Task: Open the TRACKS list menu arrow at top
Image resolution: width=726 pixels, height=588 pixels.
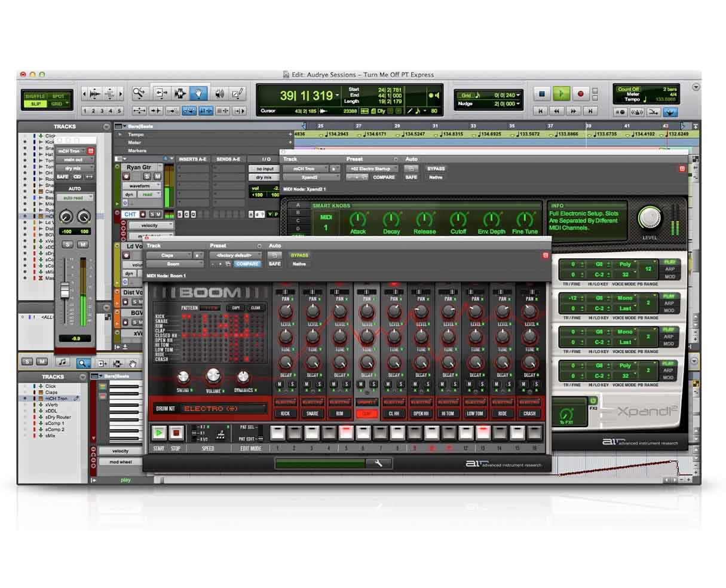Action: click(x=106, y=127)
